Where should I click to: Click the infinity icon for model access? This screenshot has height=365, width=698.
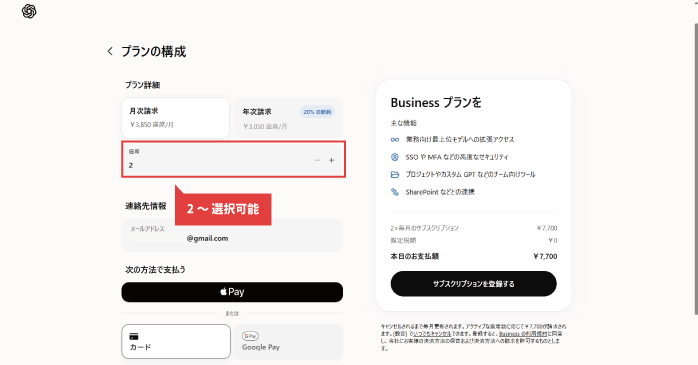pyautogui.click(x=395, y=140)
